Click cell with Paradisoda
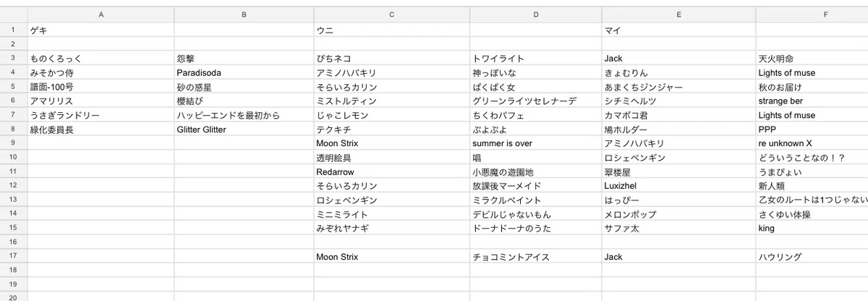Screen dimensions: 868x301 tap(244, 73)
